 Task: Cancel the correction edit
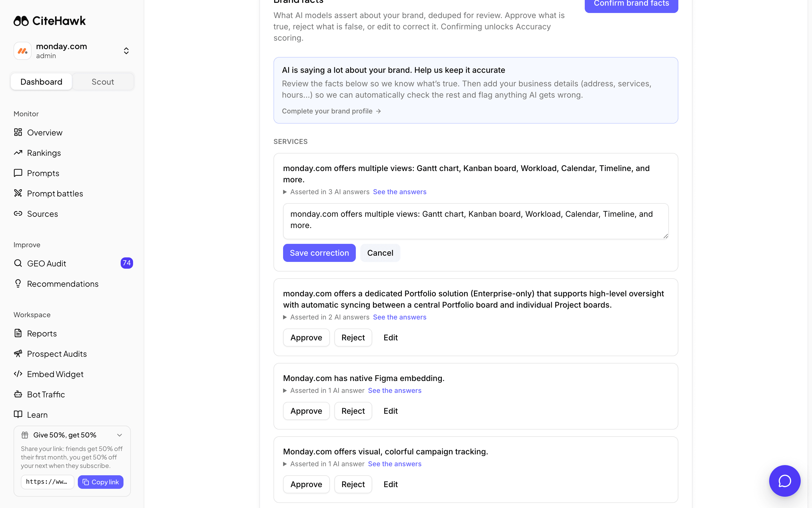pyautogui.click(x=380, y=253)
